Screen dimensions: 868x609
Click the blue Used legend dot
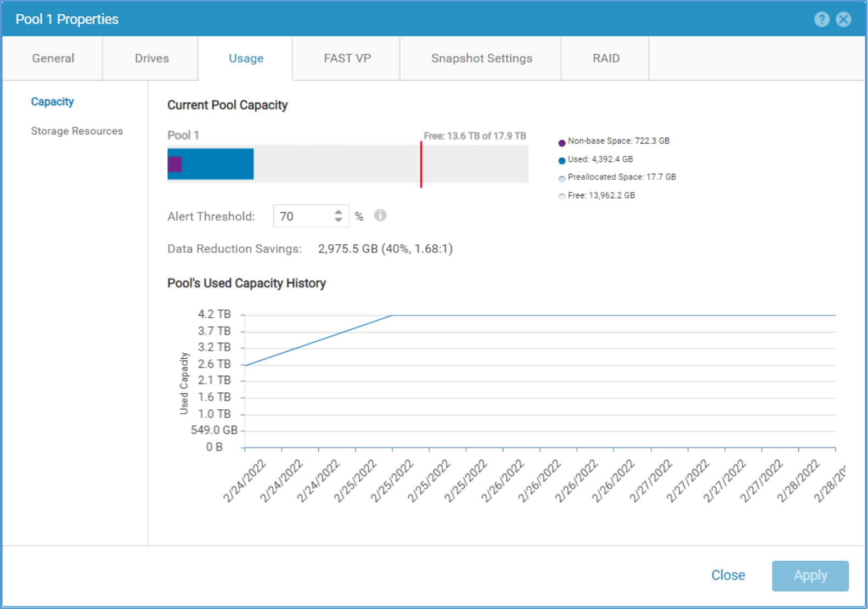[561, 161]
